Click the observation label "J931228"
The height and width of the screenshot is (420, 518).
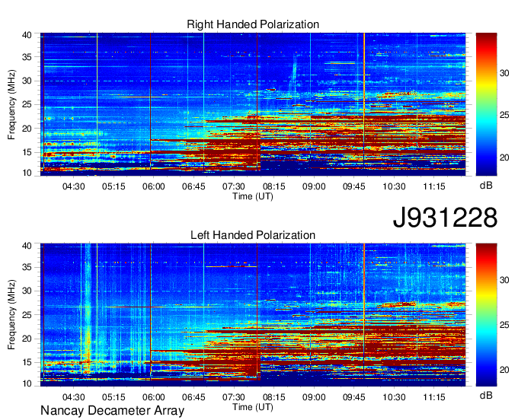pos(445,218)
